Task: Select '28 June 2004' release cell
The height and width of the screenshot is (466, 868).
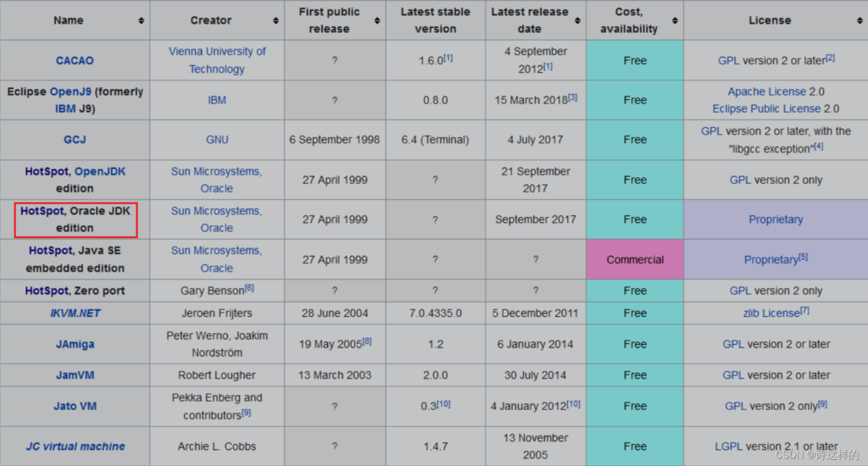Action: pos(334,313)
